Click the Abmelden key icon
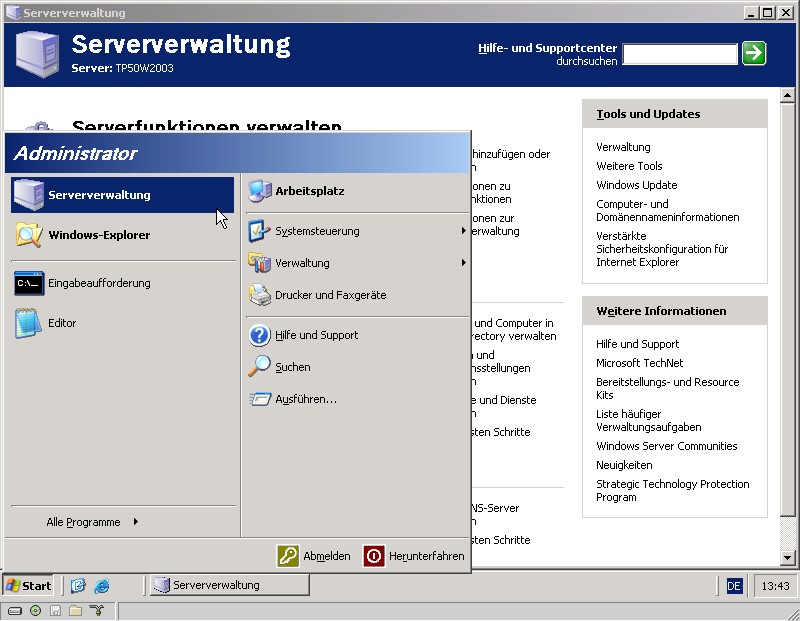The height and width of the screenshot is (621, 800). click(x=288, y=556)
